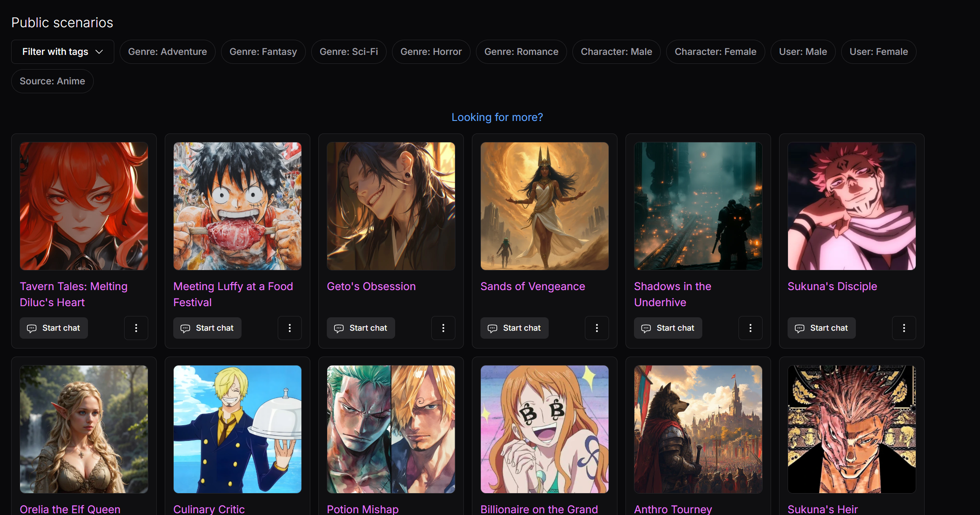The height and width of the screenshot is (515, 980).
Task: Open the Orelia the Elf Queen title link
Action: (70, 509)
